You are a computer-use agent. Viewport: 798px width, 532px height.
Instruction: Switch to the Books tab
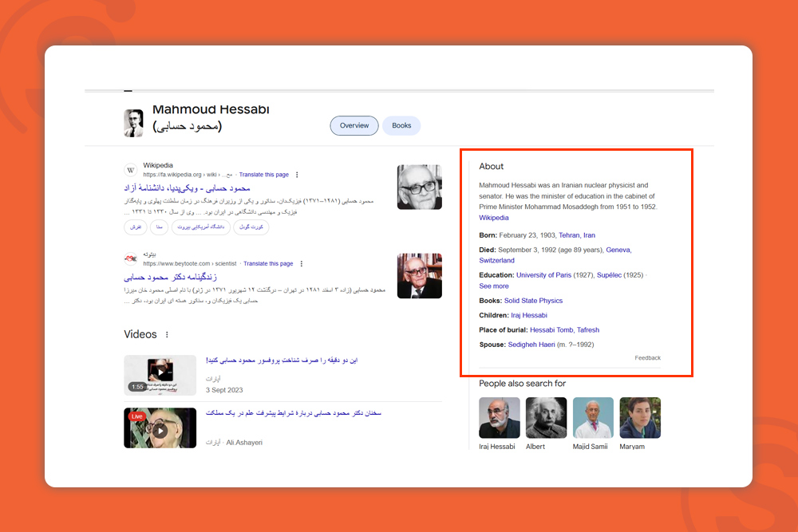click(x=401, y=126)
